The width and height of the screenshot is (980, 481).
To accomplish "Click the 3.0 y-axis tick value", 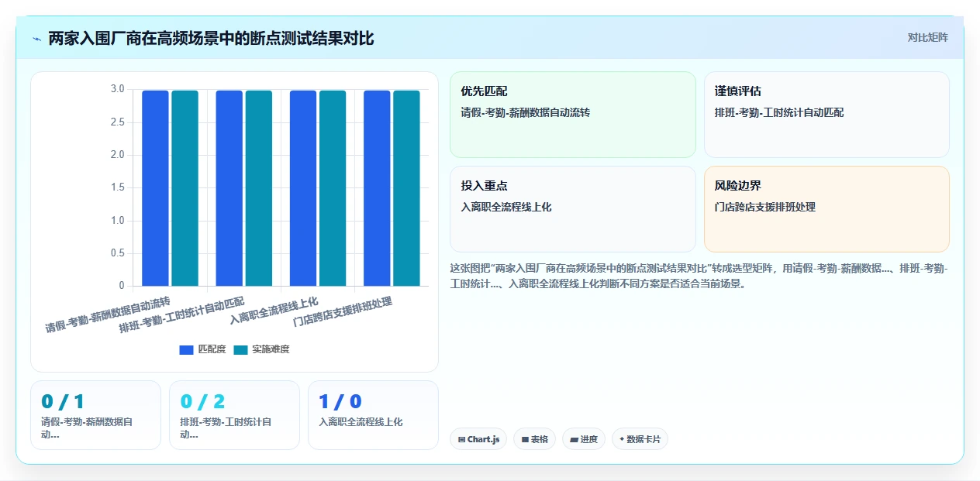I will pyautogui.click(x=117, y=90).
